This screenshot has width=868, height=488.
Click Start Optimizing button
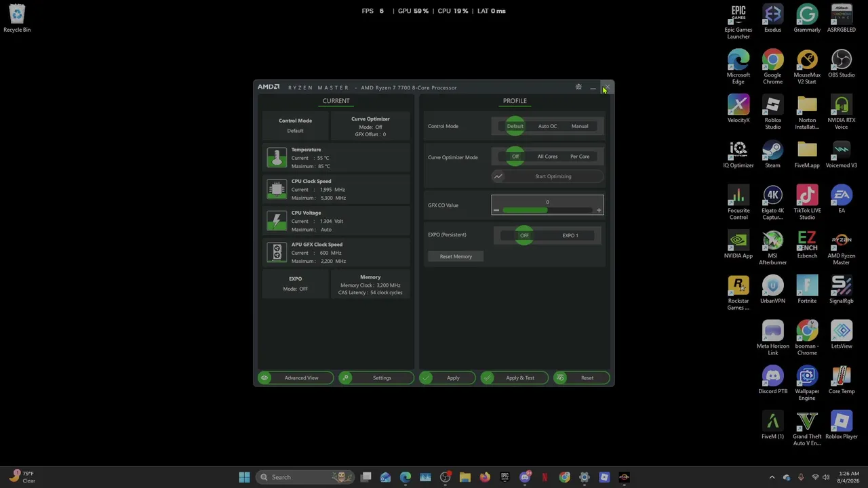547,176
